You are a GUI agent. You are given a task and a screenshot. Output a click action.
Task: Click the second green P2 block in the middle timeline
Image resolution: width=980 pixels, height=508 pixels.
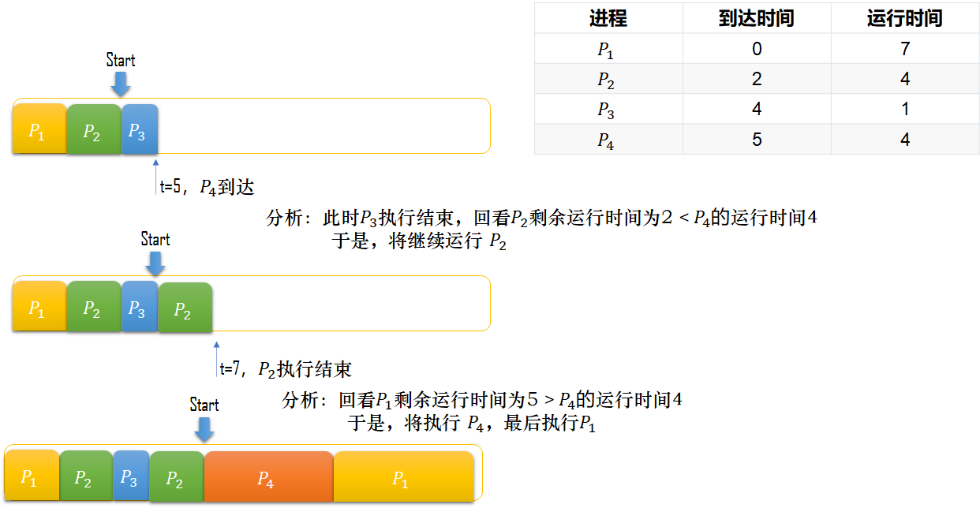(x=185, y=306)
